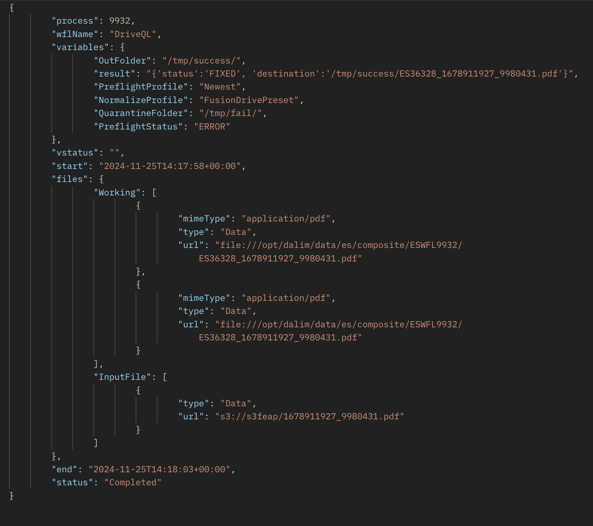Select the "Newest" PreflightProfile value
Viewport: 593px width, 526px height.
point(220,87)
